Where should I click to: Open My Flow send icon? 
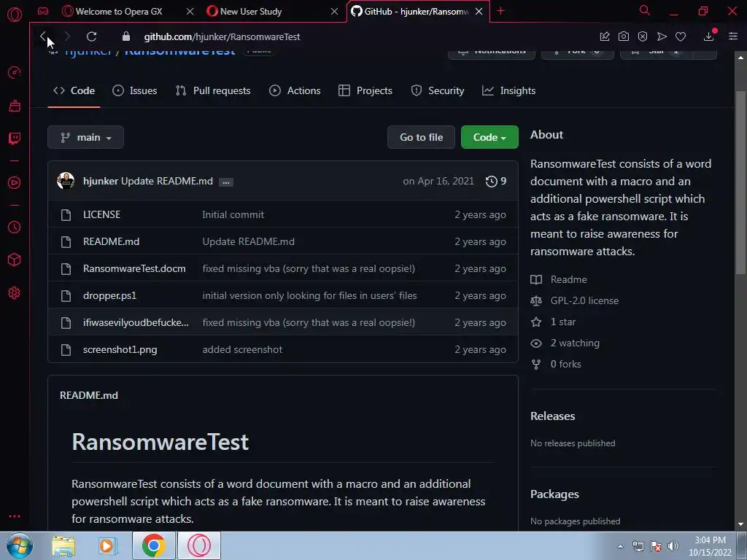pos(662,36)
